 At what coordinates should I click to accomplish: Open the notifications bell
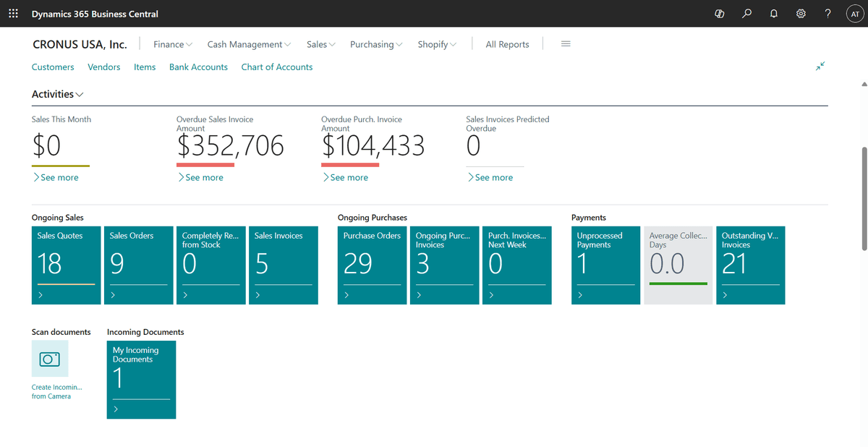[x=773, y=13]
